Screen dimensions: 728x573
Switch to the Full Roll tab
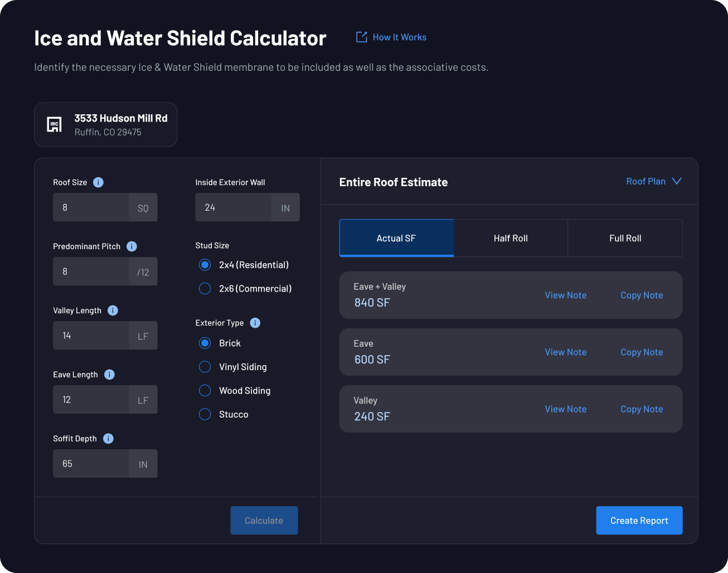(625, 238)
